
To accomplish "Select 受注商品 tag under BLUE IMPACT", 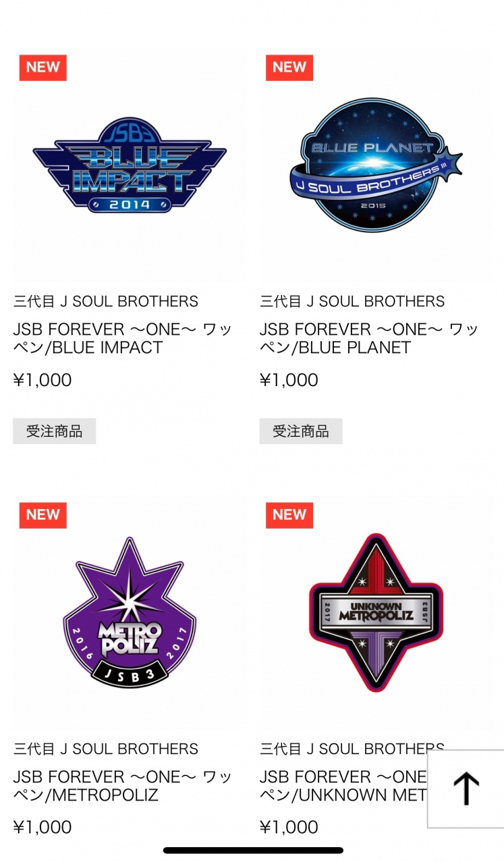I will pos(55,431).
